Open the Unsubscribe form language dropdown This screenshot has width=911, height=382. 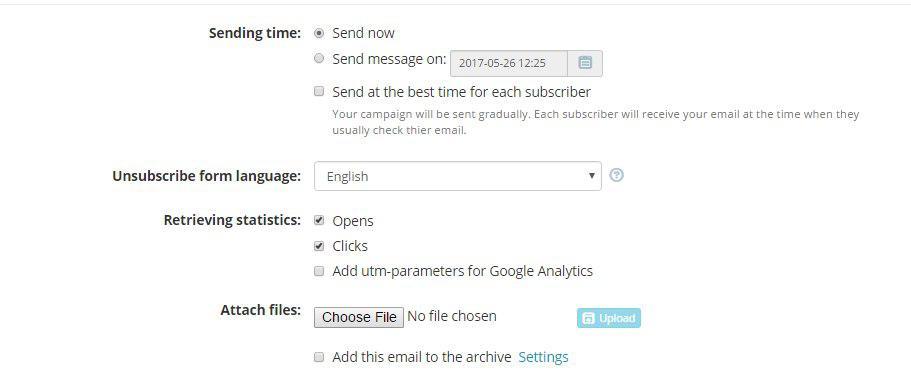458,176
